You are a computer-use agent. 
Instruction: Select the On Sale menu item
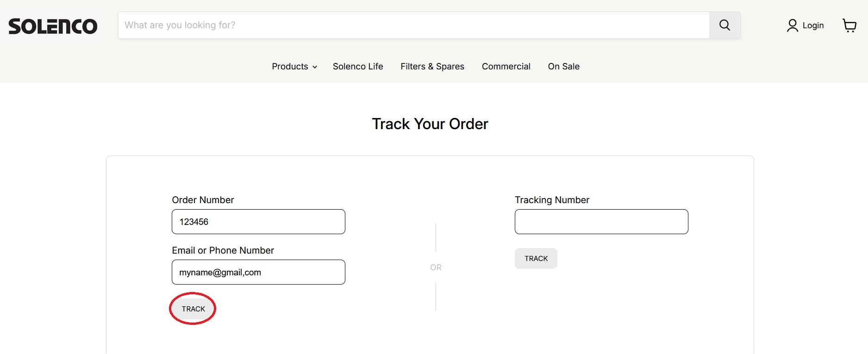[x=563, y=67]
